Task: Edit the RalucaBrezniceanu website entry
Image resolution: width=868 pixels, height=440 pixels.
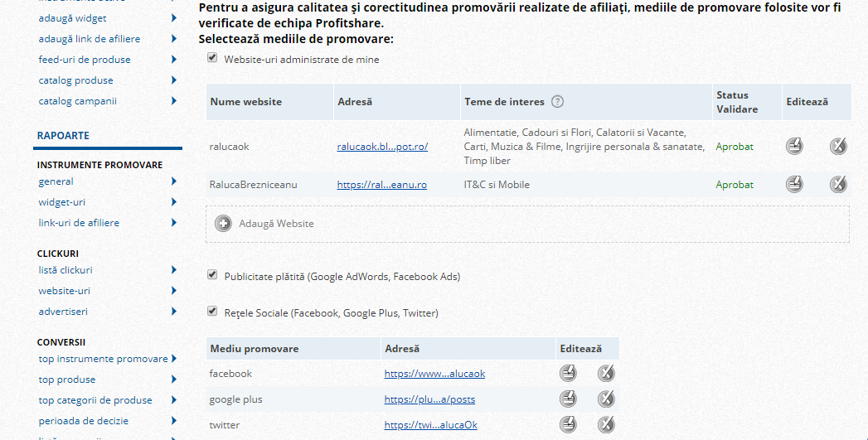Action: click(794, 184)
